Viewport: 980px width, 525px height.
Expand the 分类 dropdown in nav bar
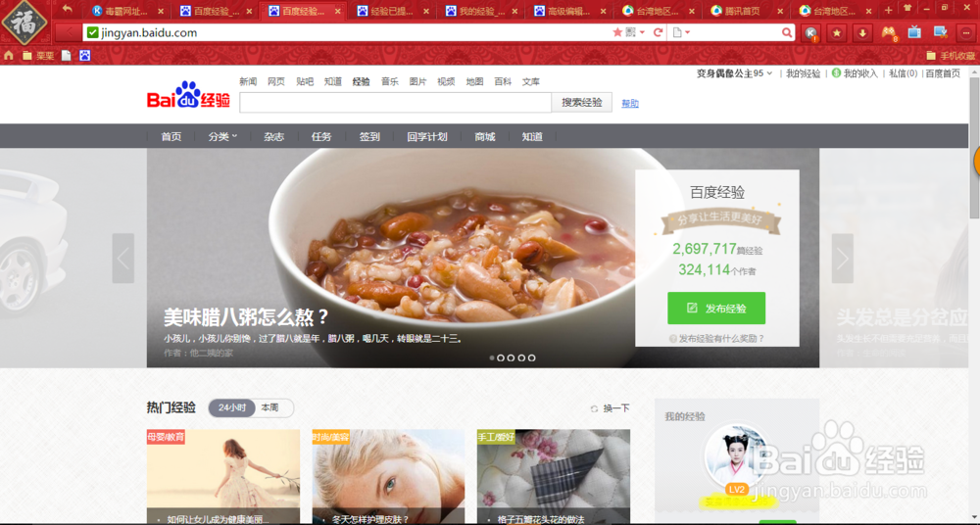223,136
